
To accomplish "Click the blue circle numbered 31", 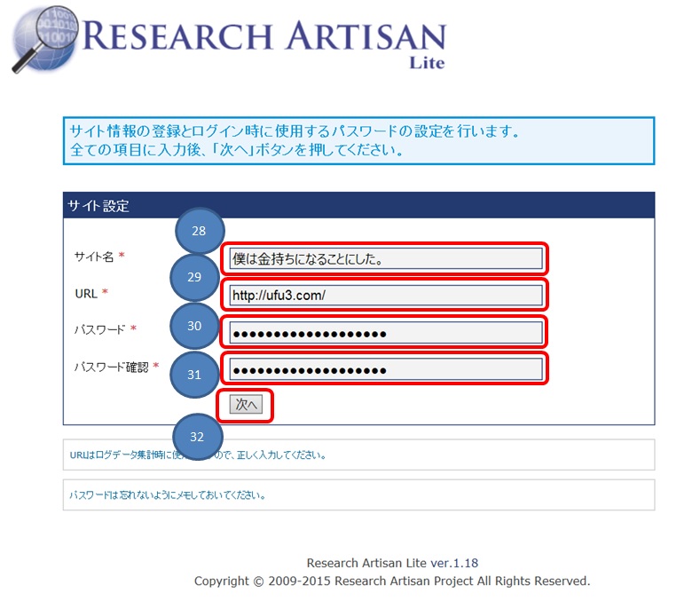I will (194, 374).
